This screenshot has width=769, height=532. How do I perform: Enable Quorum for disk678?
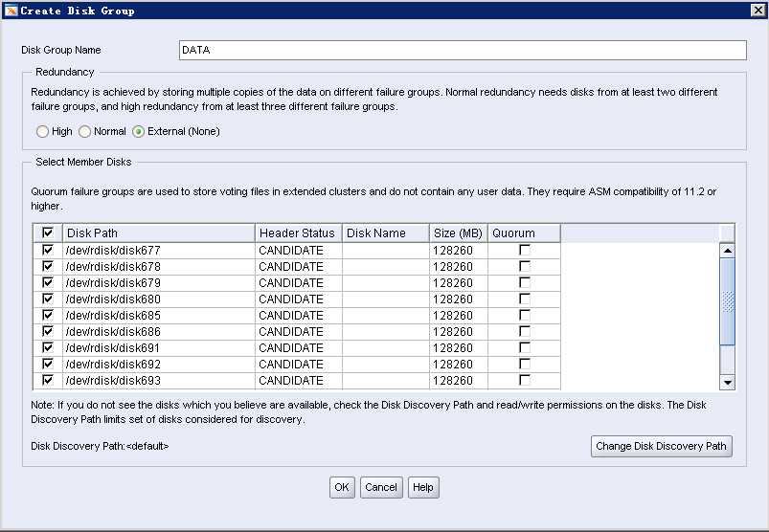click(524, 266)
